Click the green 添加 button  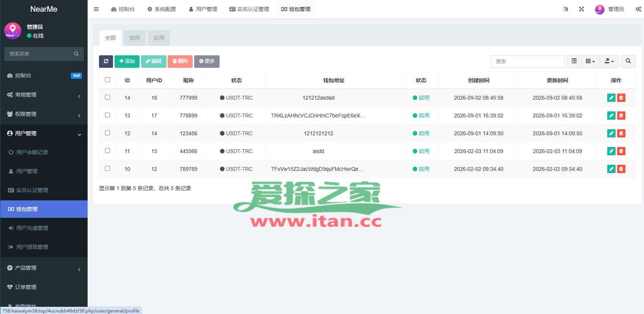pos(127,61)
